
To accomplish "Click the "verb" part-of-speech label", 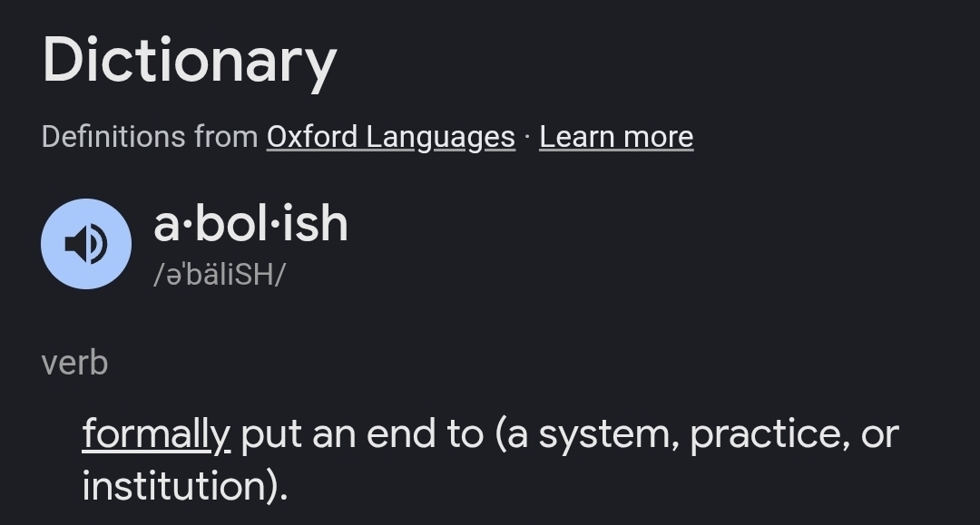I will (74, 363).
